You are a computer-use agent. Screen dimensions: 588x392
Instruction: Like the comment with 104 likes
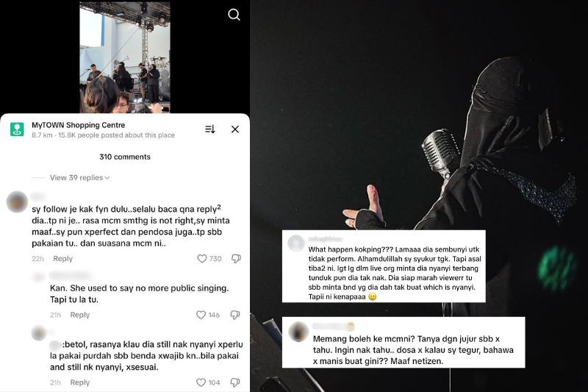click(201, 382)
